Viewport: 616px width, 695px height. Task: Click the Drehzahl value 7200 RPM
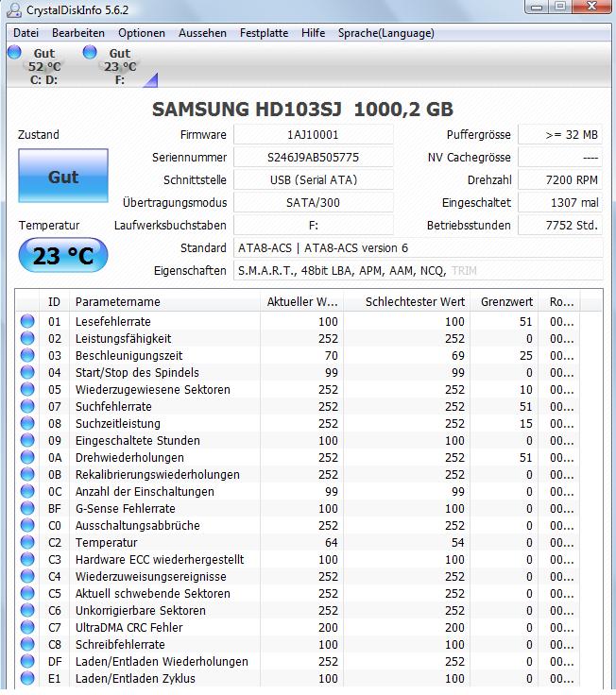point(560,180)
